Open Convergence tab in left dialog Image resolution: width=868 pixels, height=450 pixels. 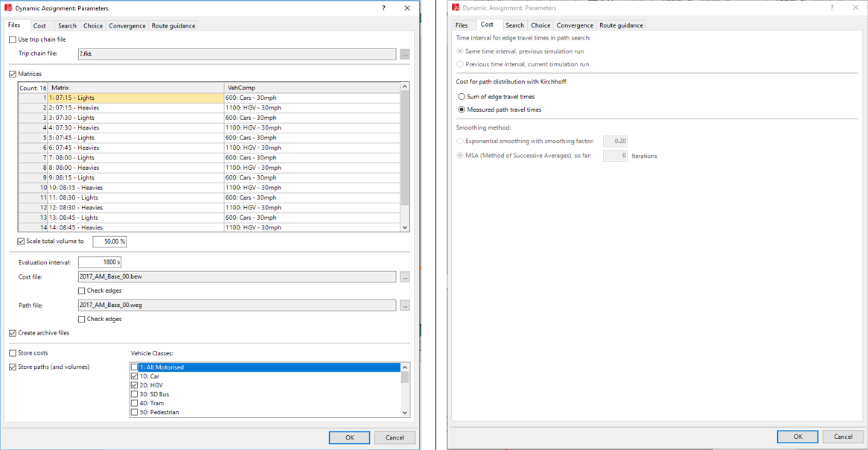tap(127, 25)
